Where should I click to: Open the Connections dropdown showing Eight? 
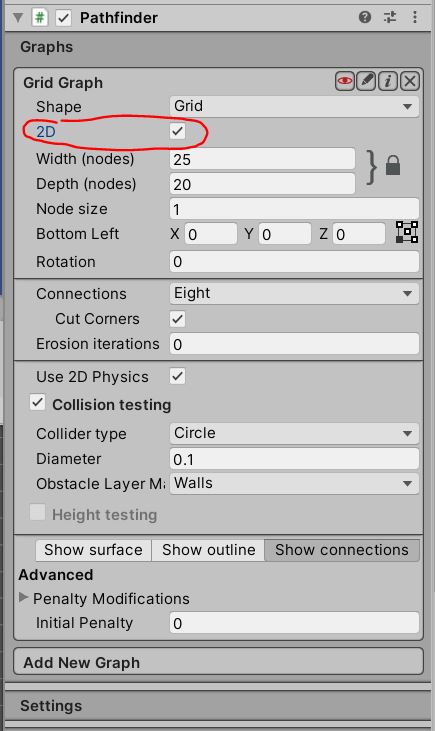(294, 293)
